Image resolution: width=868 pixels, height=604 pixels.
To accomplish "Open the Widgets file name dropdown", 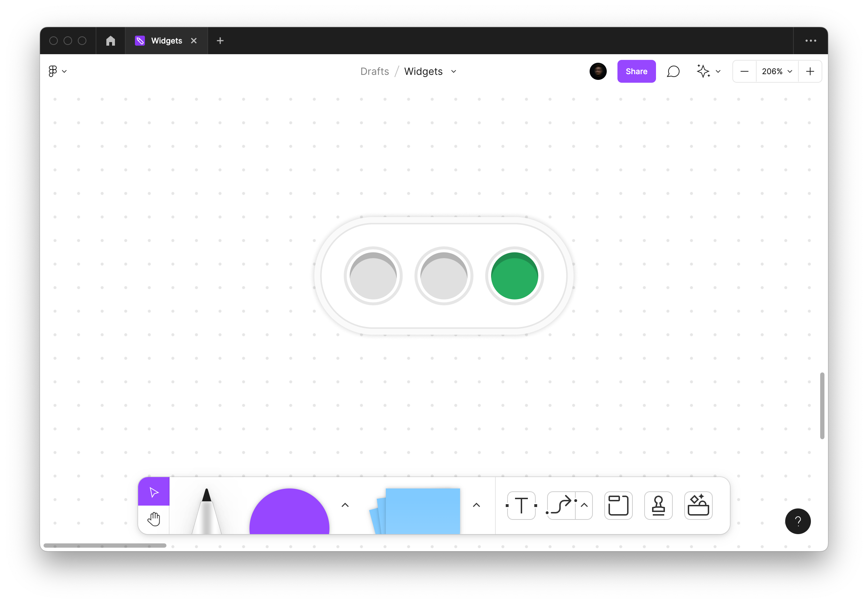I will [x=454, y=71].
